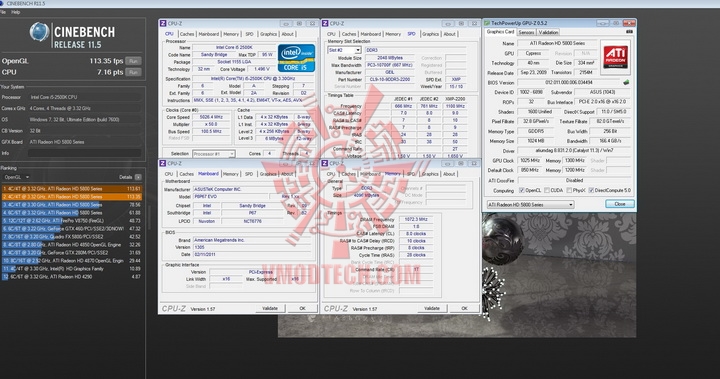The image size is (720, 379).
Task: Select the ATI Radeon HD 4290 ranking row
Action: [72, 277]
